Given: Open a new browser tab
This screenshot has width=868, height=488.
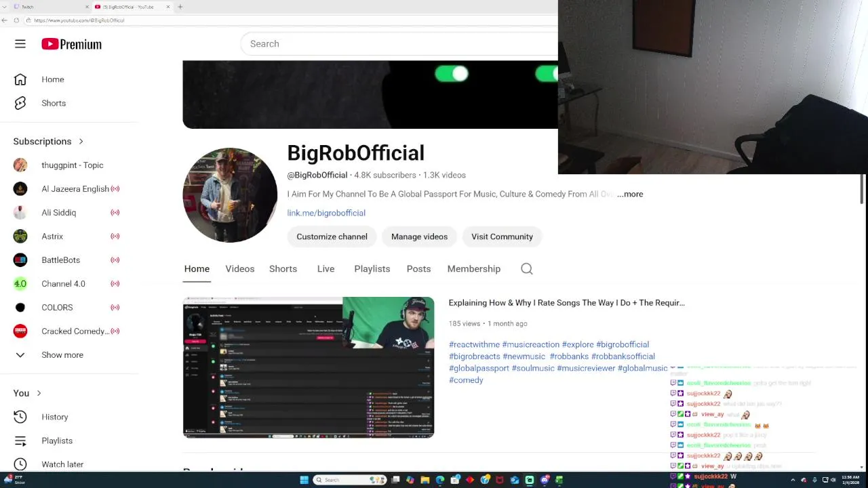Looking at the screenshot, I should coord(180,7).
